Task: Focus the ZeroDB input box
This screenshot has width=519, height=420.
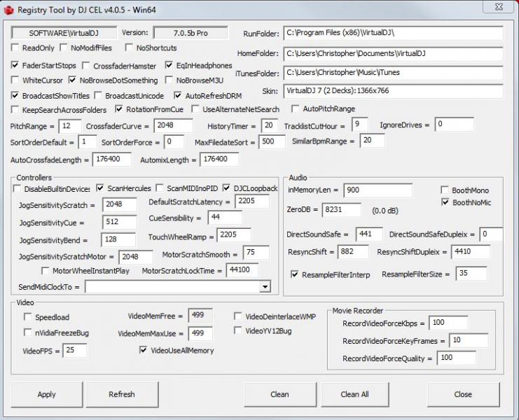Action: [x=341, y=210]
